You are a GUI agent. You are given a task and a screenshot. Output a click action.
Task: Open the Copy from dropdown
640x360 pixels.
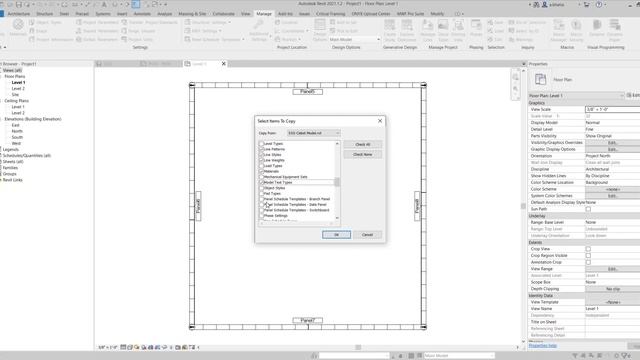pyautogui.click(x=313, y=133)
